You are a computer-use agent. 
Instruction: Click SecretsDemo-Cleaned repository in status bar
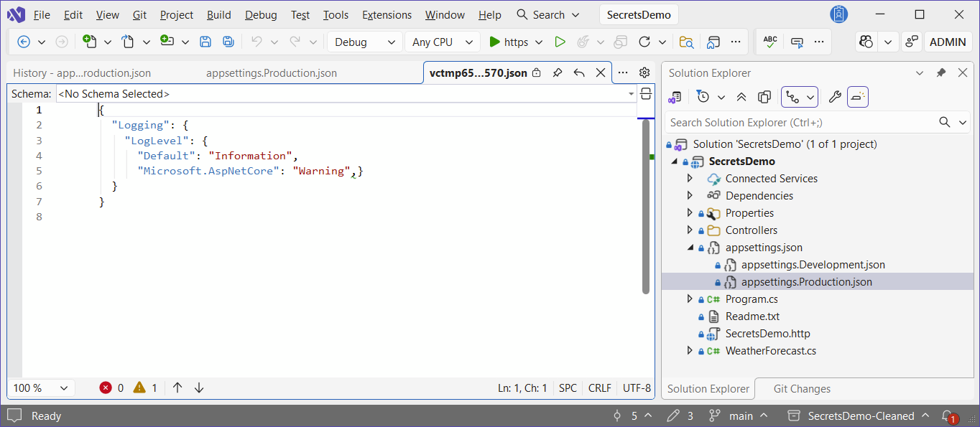click(859, 416)
